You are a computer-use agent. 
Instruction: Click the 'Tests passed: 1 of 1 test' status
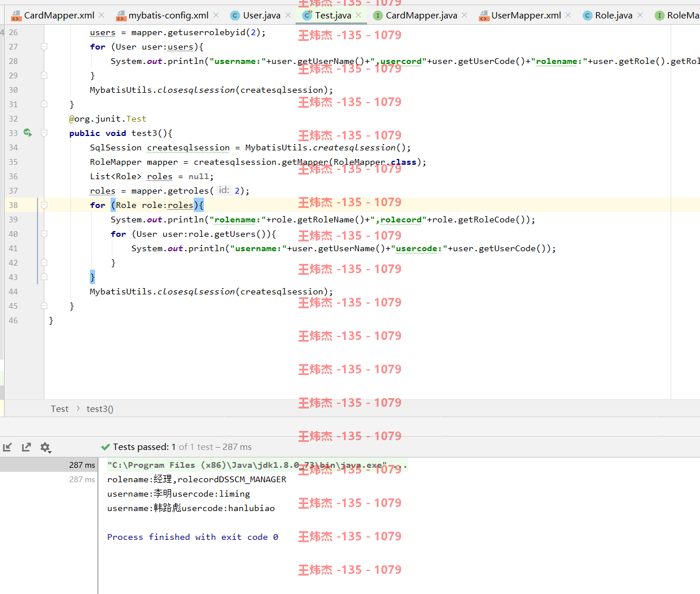click(x=176, y=447)
